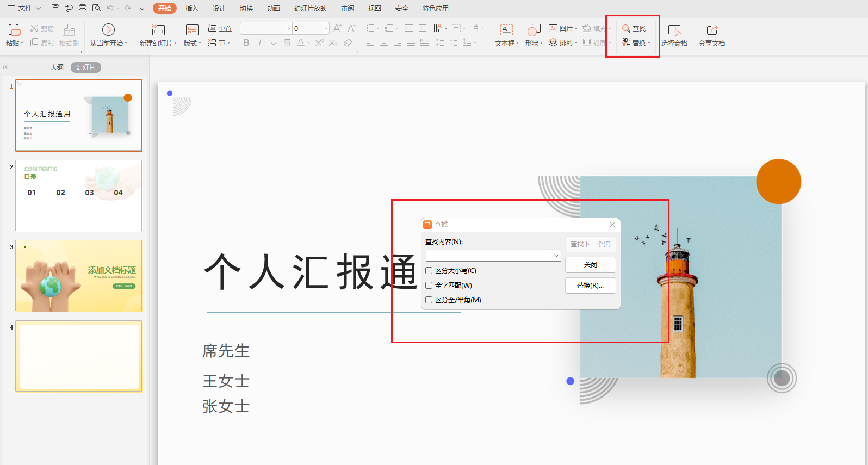Viewport: 868px width, 465px height.
Task: Expand the quick access toolbar customize arrow
Action: pos(142,8)
